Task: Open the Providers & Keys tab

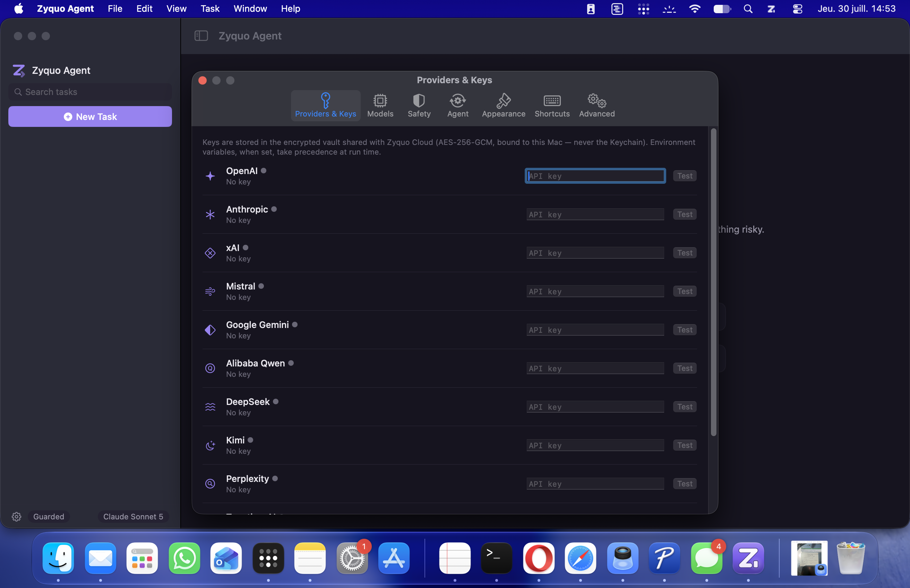Action: coord(325,105)
